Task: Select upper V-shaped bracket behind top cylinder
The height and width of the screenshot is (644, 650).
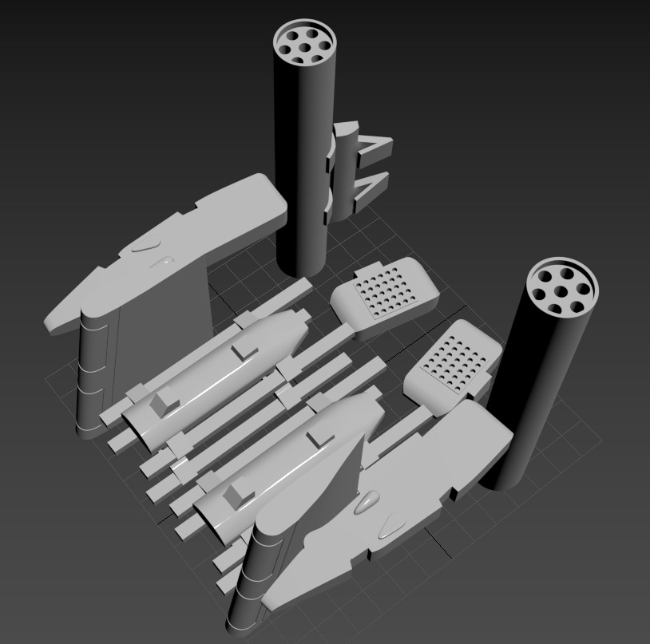Action: pos(375,150)
